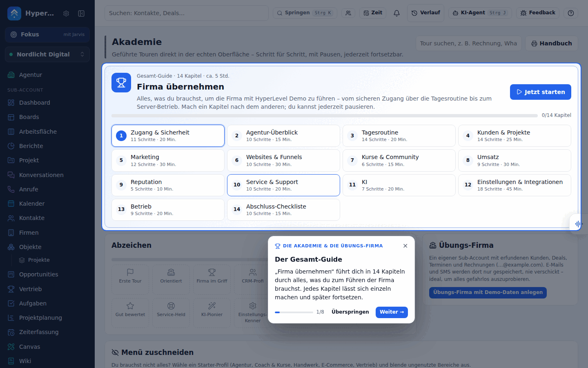The height and width of the screenshot is (368, 588).
Task: Click the trophy icon of the Gesamt-Guide
Action: (x=121, y=83)
